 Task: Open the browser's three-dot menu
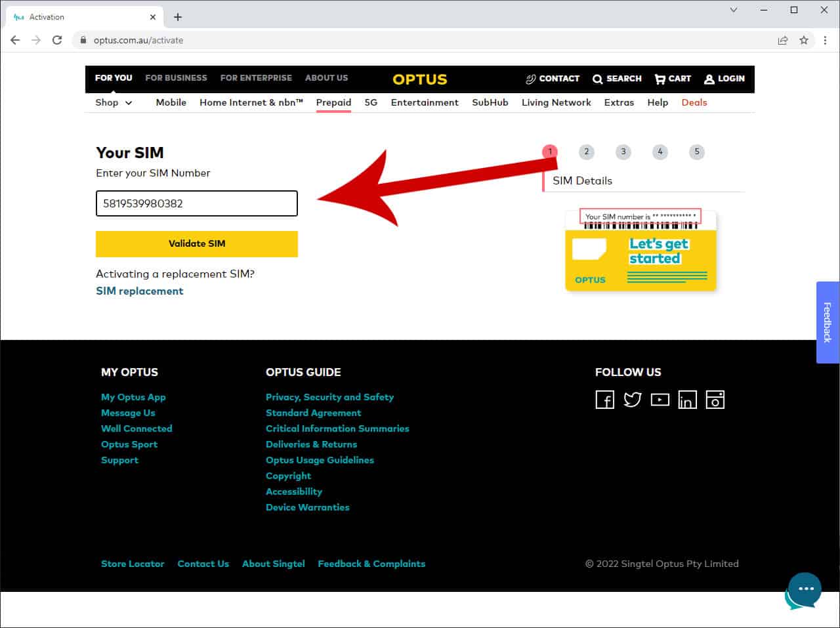point(826,40)
